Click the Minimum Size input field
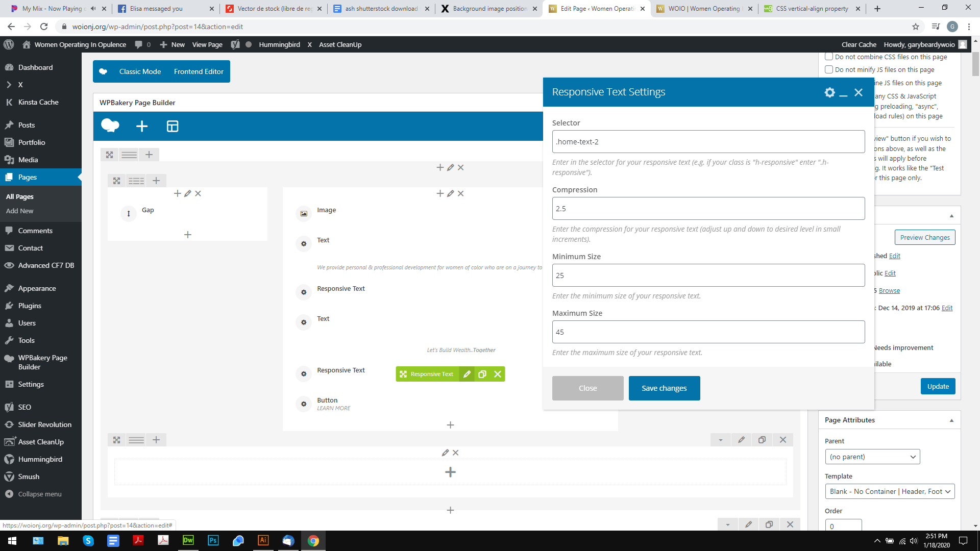 click(x=708, y=275)
